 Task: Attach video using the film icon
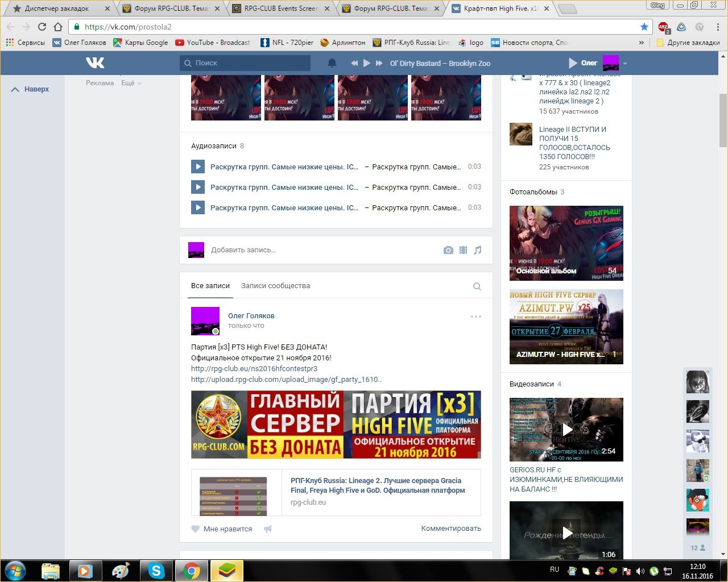point(463,250)
